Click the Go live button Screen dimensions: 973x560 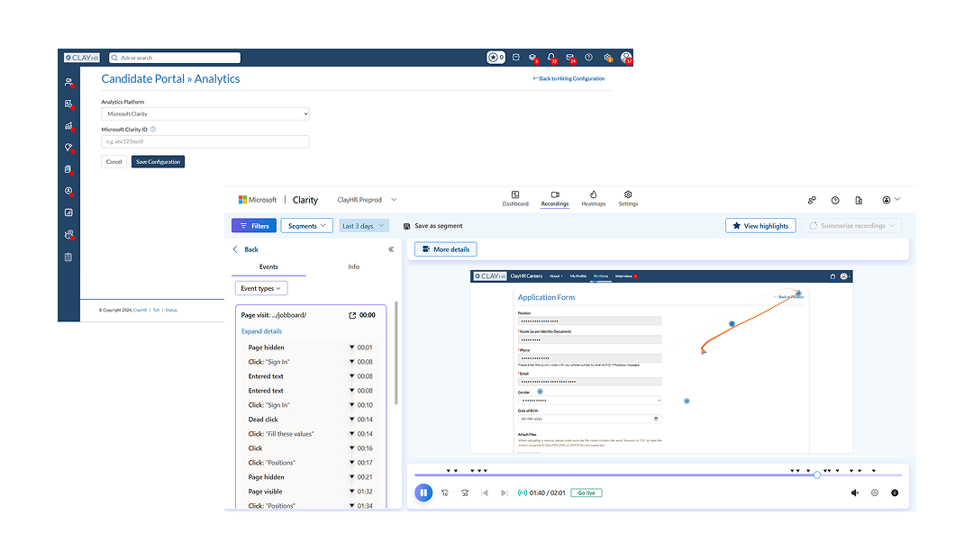pos(587,493)
